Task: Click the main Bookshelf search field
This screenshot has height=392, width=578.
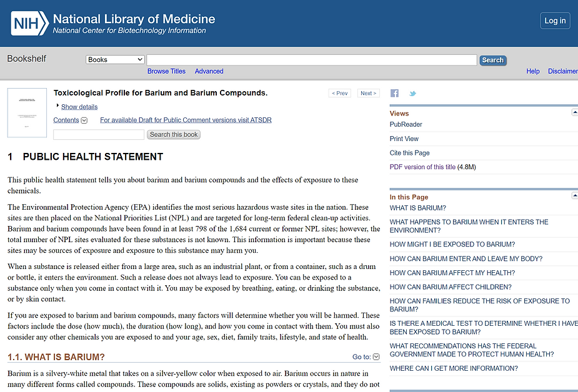Action: (311, 60)
